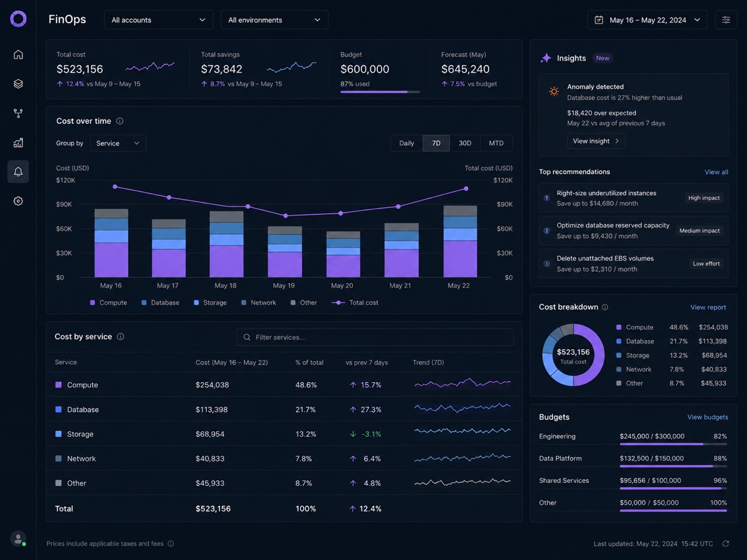The width and height of the screenshot is (747, 560).
Task: Click the number 2 recommendation badge icon
Action: tap(547, 231)
